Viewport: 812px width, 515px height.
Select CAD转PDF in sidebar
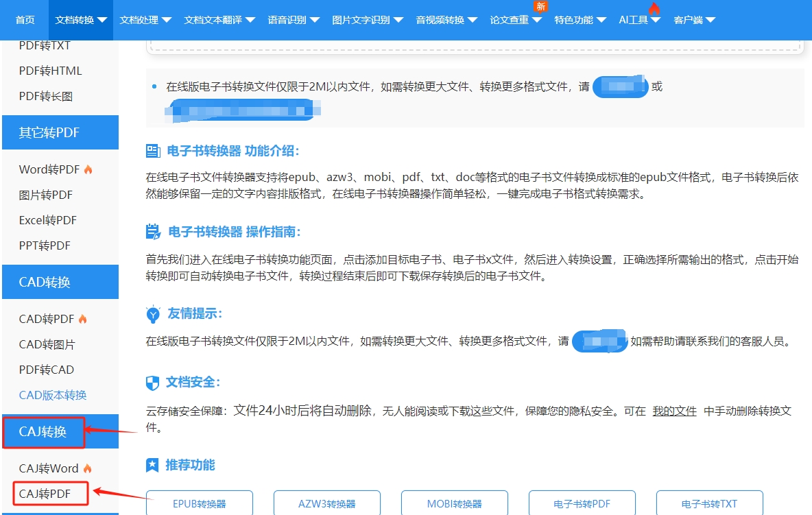(x=47, y=319)
